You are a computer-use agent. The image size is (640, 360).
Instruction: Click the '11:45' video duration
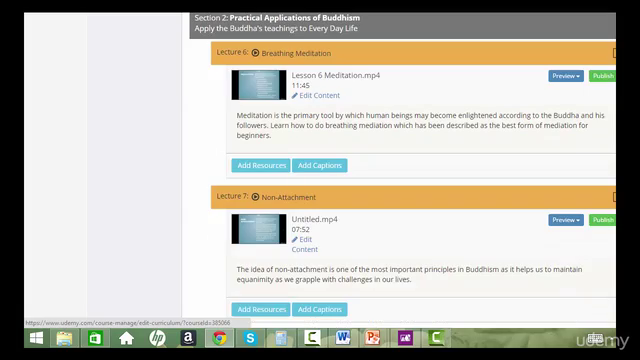click(300, 86)
